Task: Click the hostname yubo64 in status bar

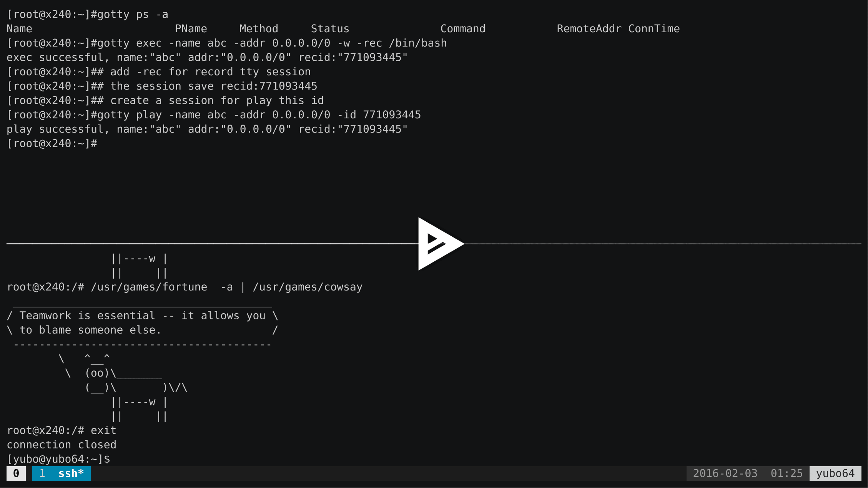Action: (835, 473)
